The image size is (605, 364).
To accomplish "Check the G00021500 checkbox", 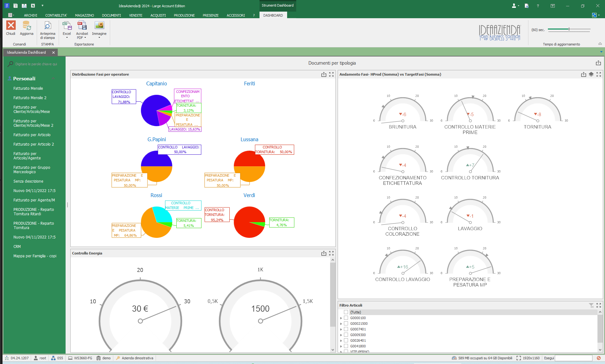I will tap(346, 324).
